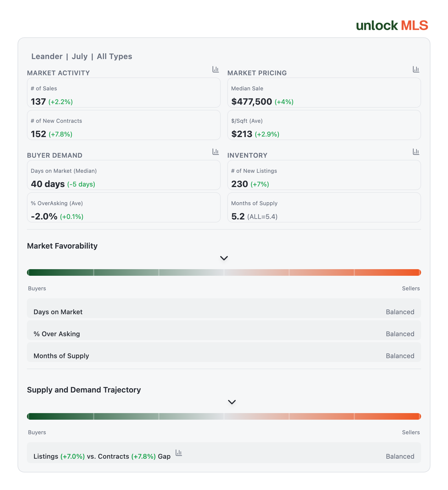The width and height of the screenshot is (448, 490).
Task: Click the % Over Asking favorability row
Action: click(x=224, y=330)
